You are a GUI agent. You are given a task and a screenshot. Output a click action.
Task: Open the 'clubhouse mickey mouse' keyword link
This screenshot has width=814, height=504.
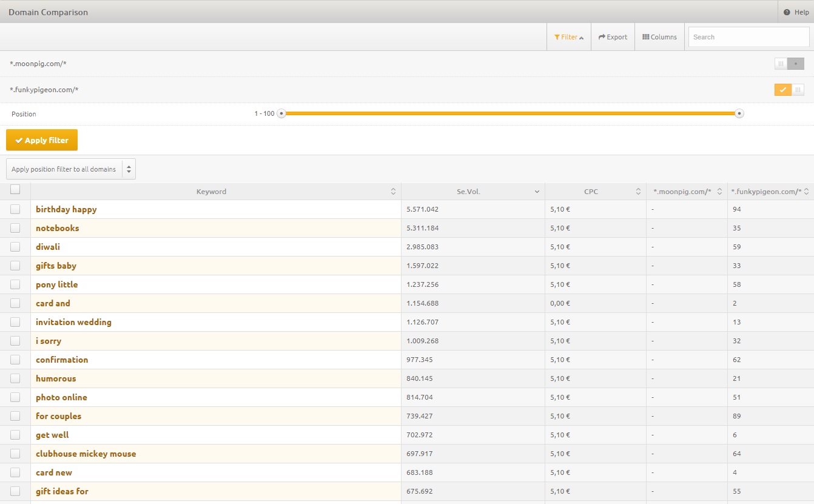pos(86,454)
